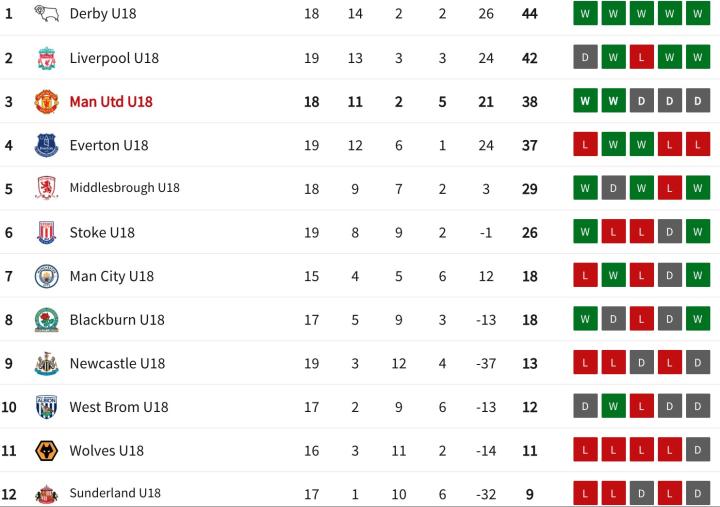Click the Newcastle U18 club crest
The height and width of the screenshot is (507, 720).
point(46,364)
